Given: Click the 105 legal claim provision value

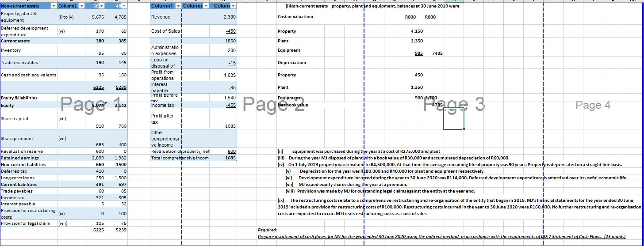Looking at the screenshot, I should click(x=94, y=223).
